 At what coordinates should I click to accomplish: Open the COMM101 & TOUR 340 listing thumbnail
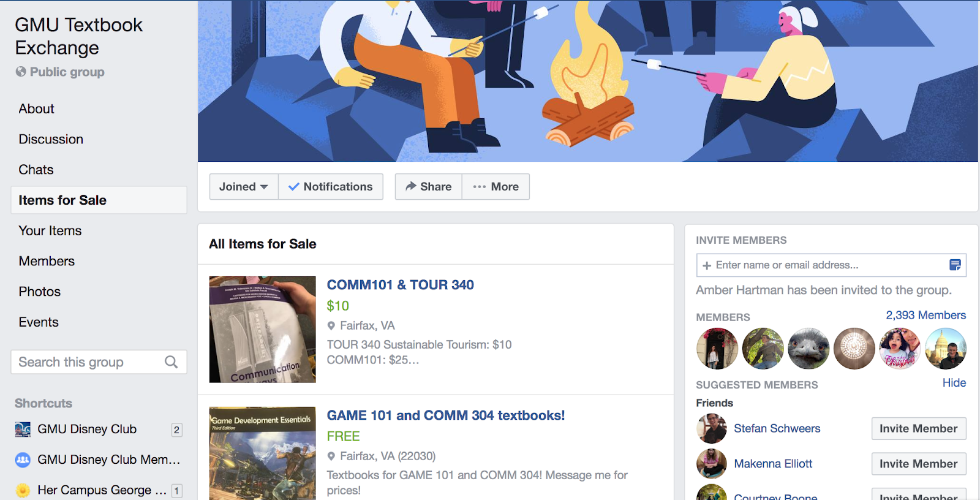click(x=263, y=330)
